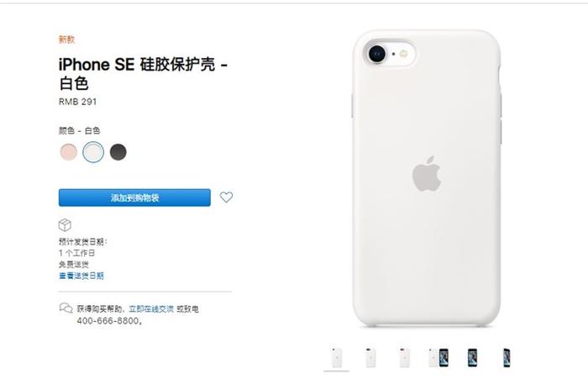Click the blue 添加到购物袋 button
The image size is (588, 384).
pos(134,197)
